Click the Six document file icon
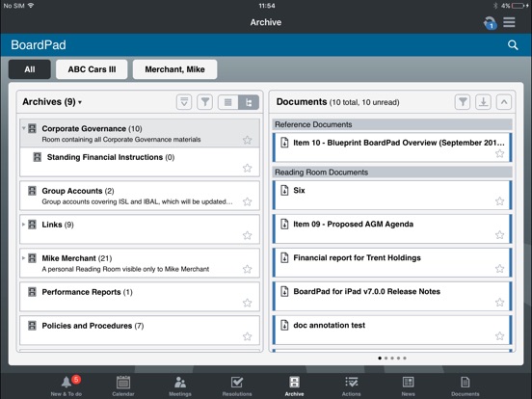 click(284, 190)
